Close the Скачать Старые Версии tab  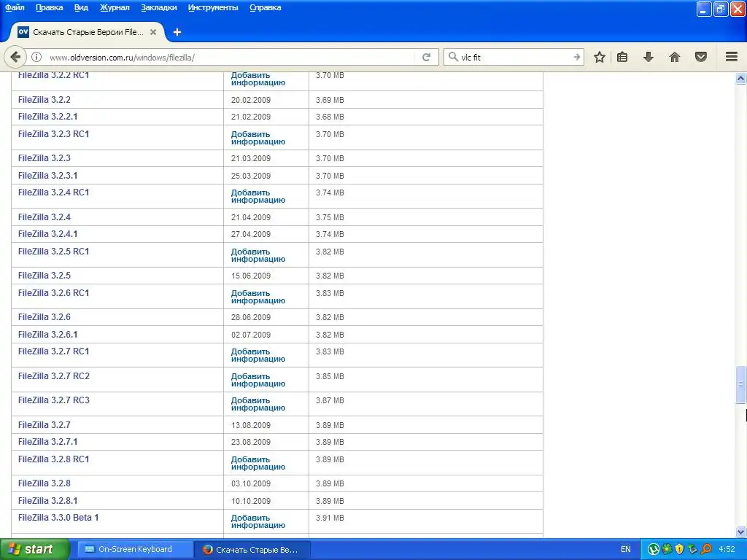coord(153,32)
